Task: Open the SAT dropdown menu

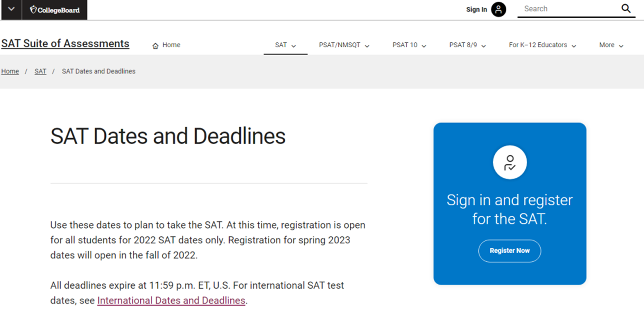Action: point(285,45)
